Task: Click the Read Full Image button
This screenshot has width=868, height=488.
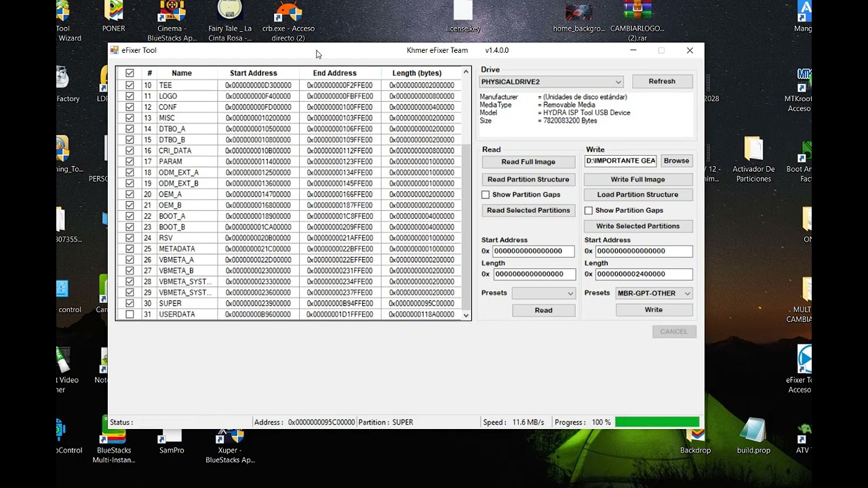Action: click(x=528, y=162)
